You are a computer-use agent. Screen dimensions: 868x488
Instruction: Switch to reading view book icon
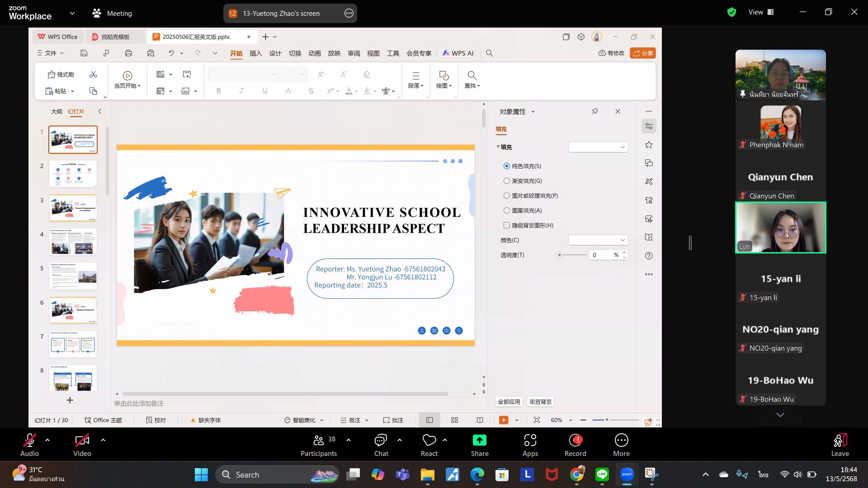click(480, 420)
